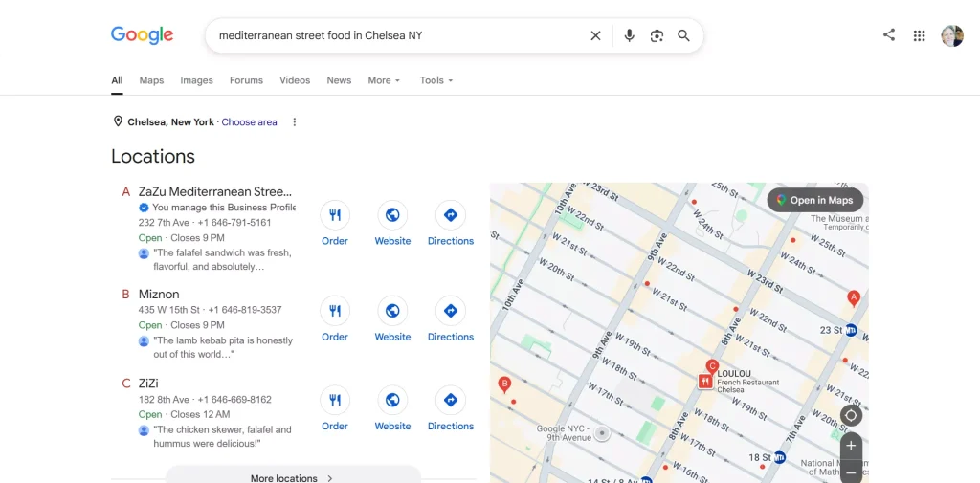Click the Order icon for ZaZu Mediterranean

pyautogui.click(x=335, y=215)
